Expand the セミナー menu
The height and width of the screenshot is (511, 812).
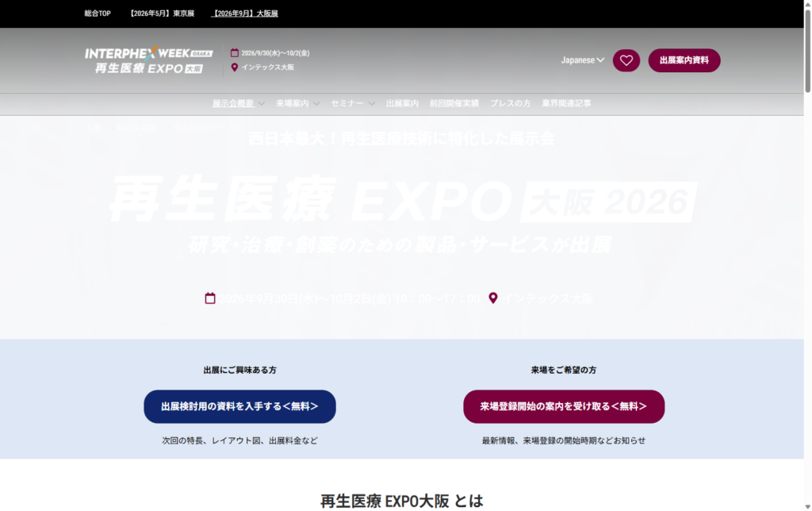pos(353,103)
